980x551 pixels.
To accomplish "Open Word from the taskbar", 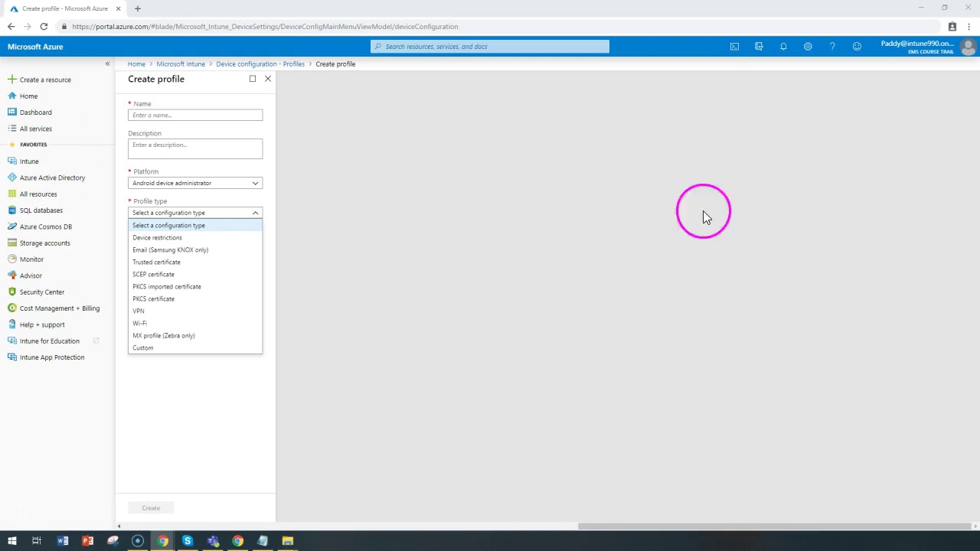I will tap(63, 541).
